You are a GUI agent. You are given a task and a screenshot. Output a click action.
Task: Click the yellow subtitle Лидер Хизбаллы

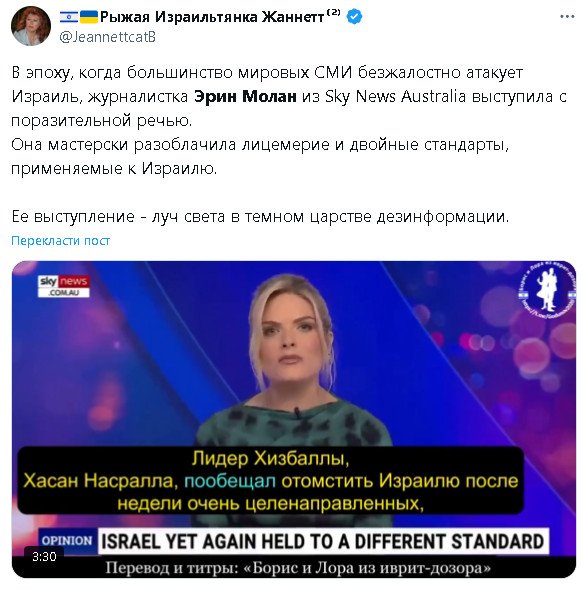(270, 459)
